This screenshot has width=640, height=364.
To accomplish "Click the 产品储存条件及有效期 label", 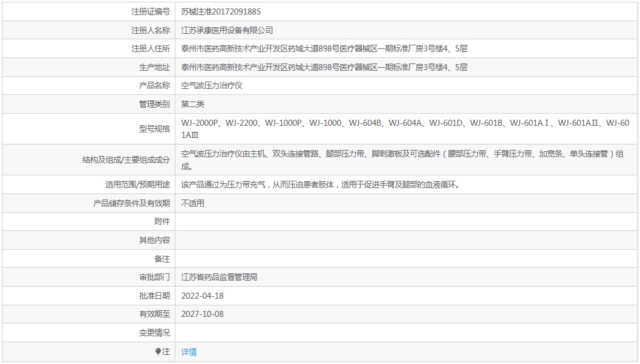I will [x=131, y=203].
